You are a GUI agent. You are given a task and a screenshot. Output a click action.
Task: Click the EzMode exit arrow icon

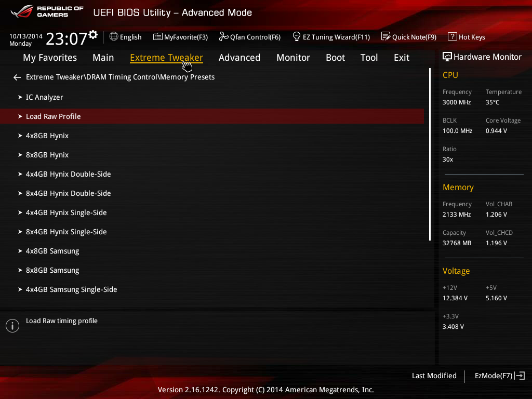click(x=520, y=376)
